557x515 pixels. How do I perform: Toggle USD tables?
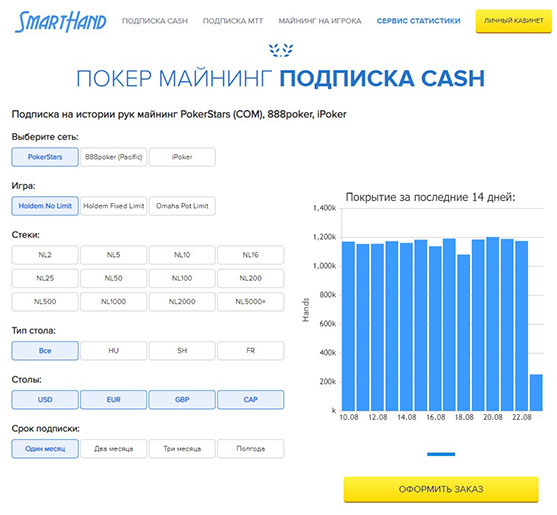coord(45,400)
